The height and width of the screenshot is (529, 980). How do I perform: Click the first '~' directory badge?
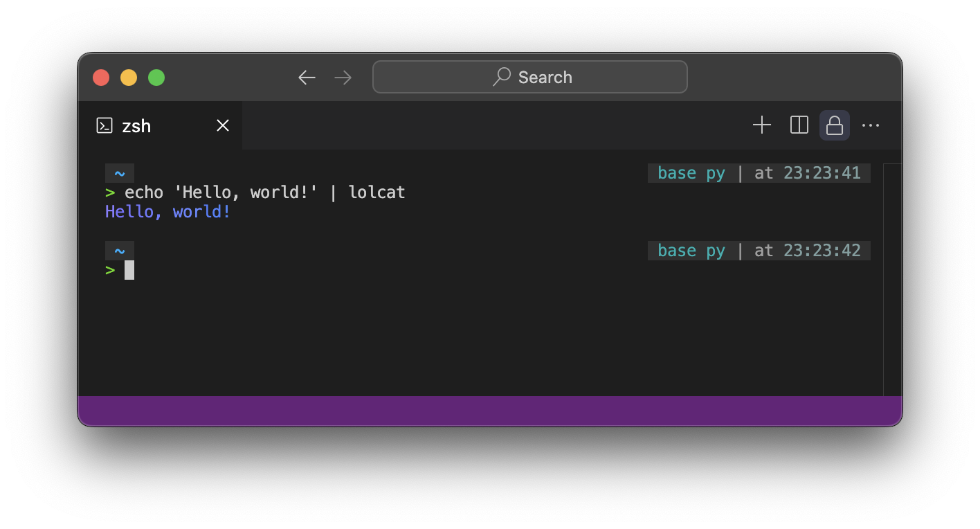[x=120, y=173]
